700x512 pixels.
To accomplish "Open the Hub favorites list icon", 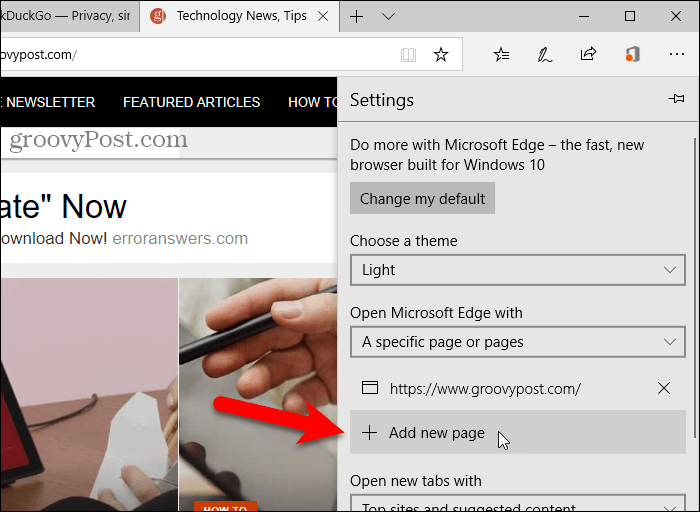I will 501,54.
